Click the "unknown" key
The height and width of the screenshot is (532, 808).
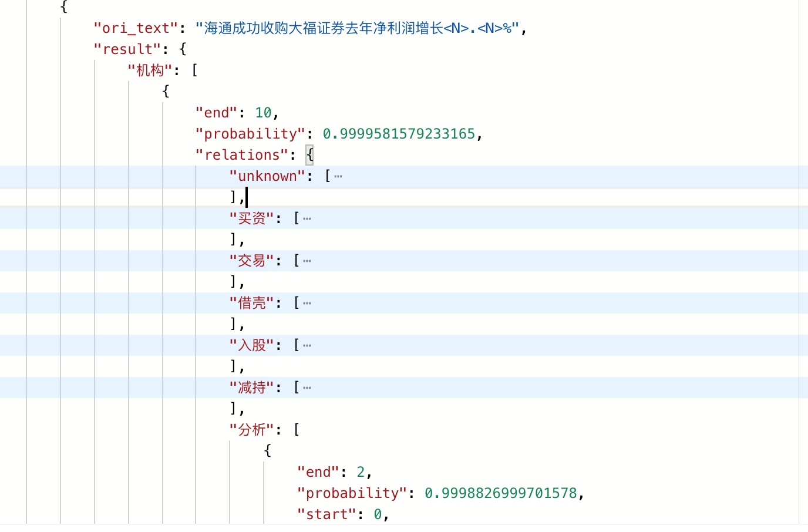pyautogui.click(x=267, y=176)
